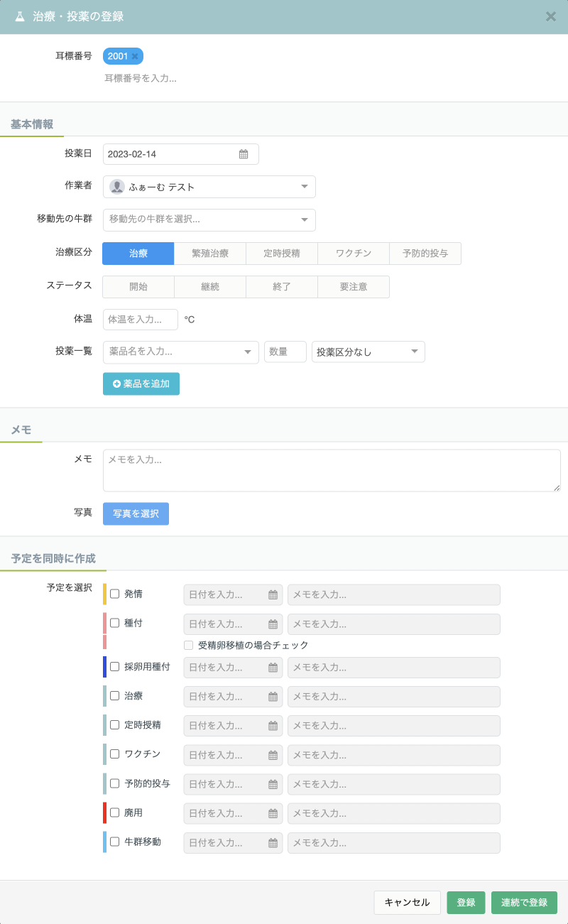Tick the 採卵用種付 checkbox
The image size is (568, 924).
coord(114,666)
